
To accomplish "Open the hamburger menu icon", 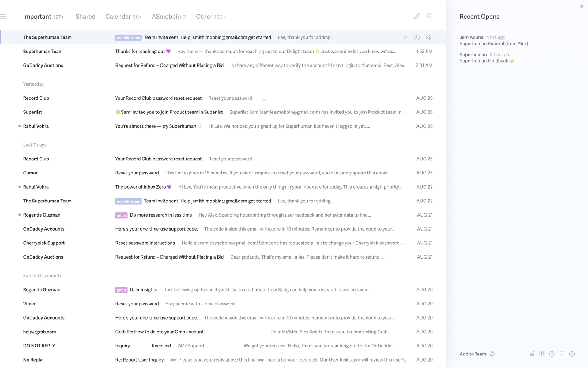I will tap(3, 16).
